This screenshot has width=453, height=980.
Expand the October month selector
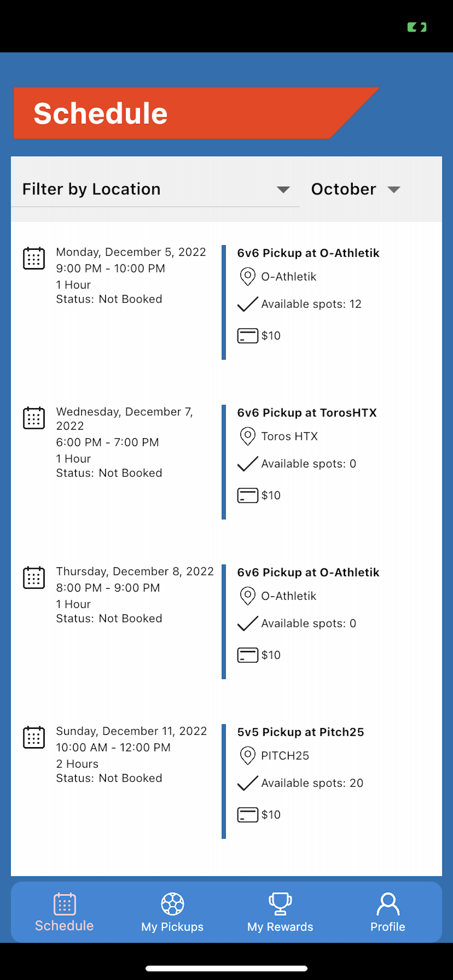[356, 189]
